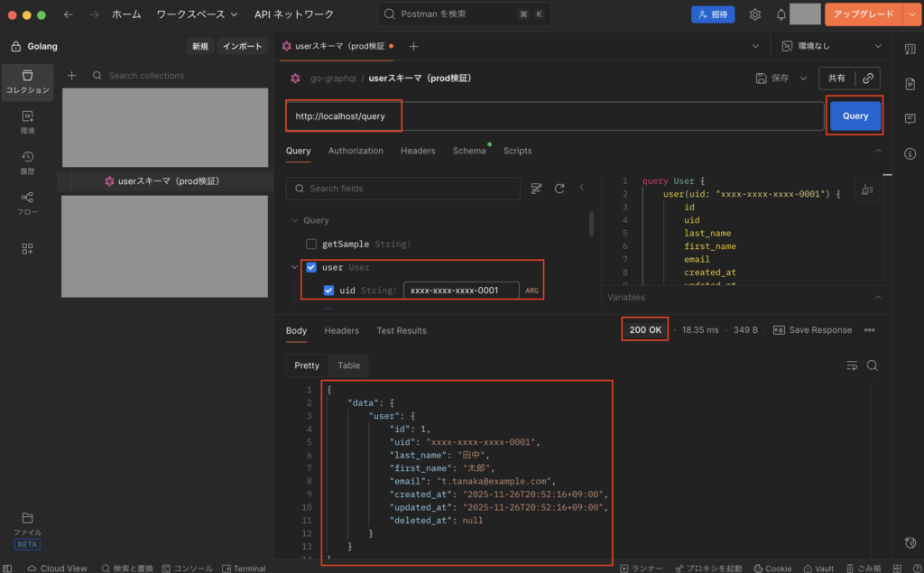This screenshot has height=573, width=924.
Task: Open the settings gear icon in header
Action: (x=754, y=14)
